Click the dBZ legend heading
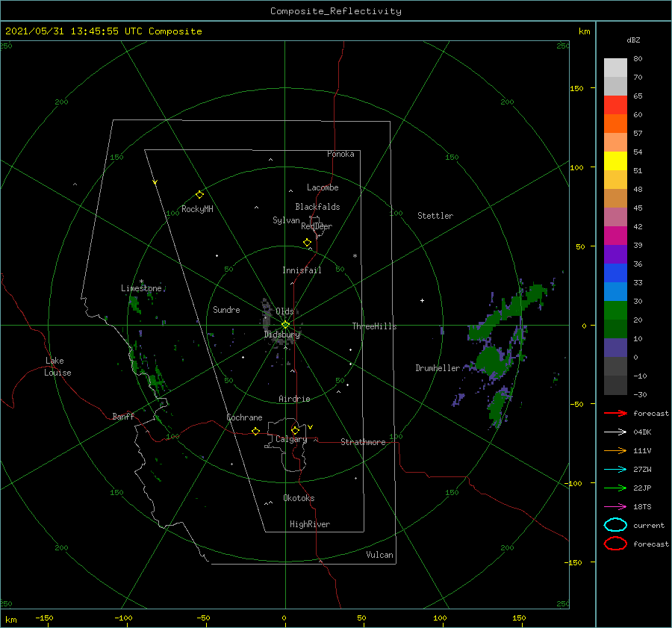This screenshot has width=672, height=628. pyautogui.click(x=633, y=40)
